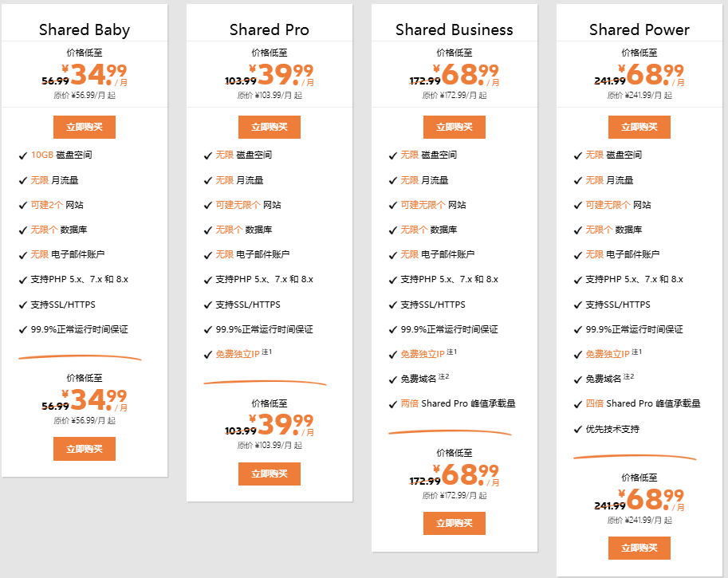Image resolution: width=728 pixels, height=578 pixels.
Task: Click the Shared Business plan heading
Action: point(455,30)
